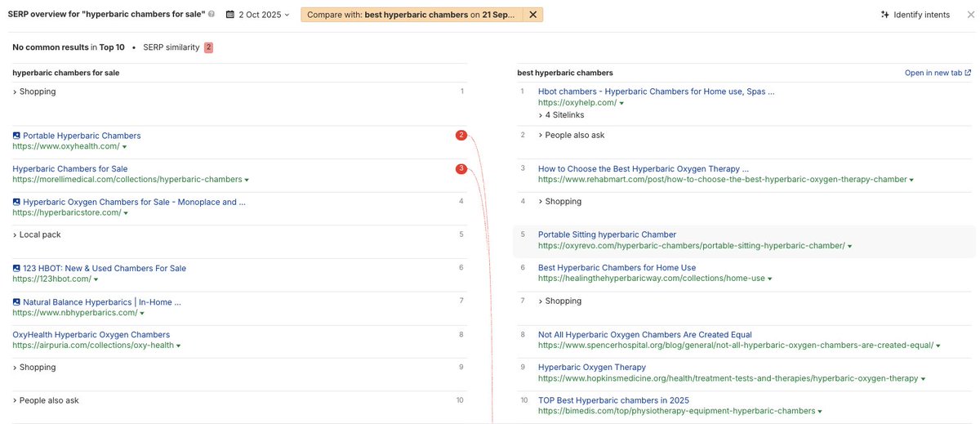Open Hbot chambers - Hyperbaric Chambers for Home link
Image resolution: width=980 pixels, height=424 pixels.
[x=657, y=91]
